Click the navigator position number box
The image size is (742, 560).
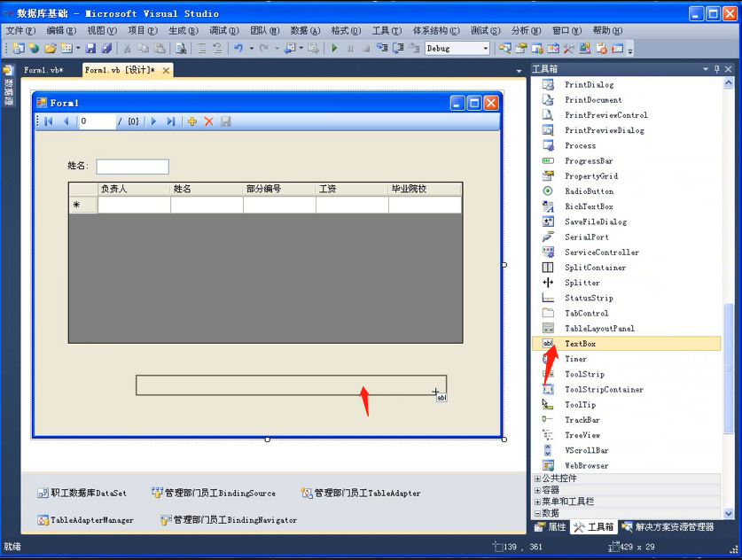click(98, 121)
